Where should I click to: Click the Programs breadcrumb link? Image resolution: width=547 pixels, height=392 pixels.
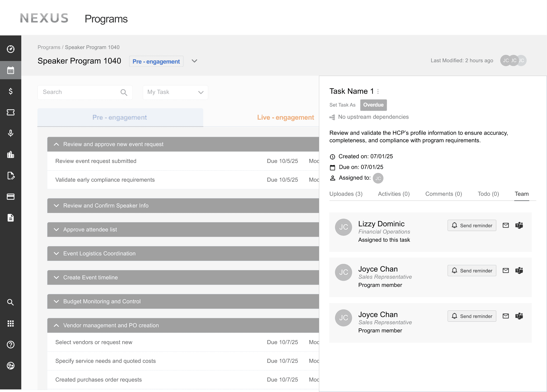[49, 47]
